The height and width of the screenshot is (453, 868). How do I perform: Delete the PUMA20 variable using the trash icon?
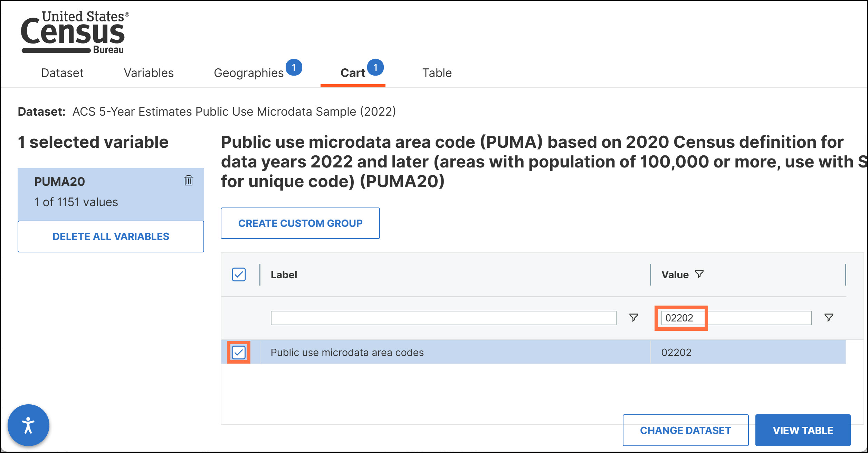[x=188, y=181]
